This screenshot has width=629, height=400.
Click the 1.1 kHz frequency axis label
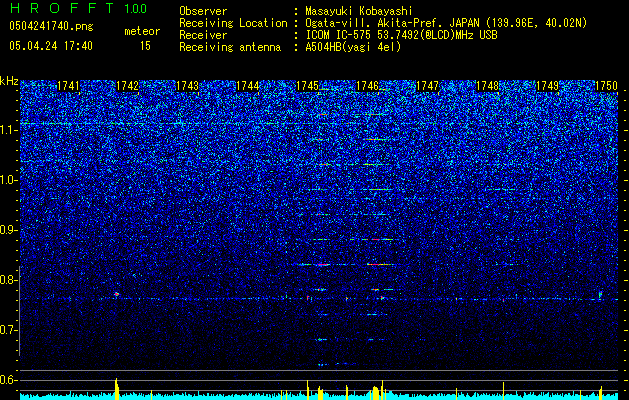coord(8,130)
